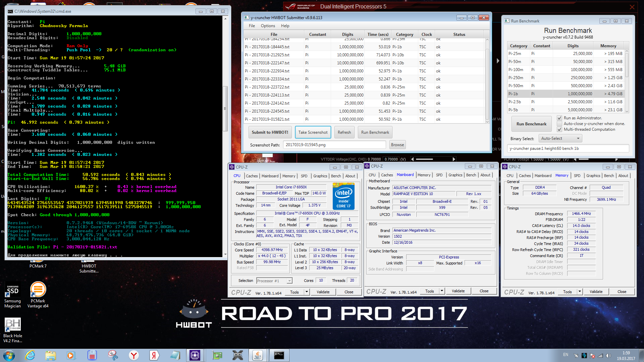This screenshot has height=362, width=644.
Task: Click large Run Benchmark button in benchmark window
Action: click(x=531, y=124)
